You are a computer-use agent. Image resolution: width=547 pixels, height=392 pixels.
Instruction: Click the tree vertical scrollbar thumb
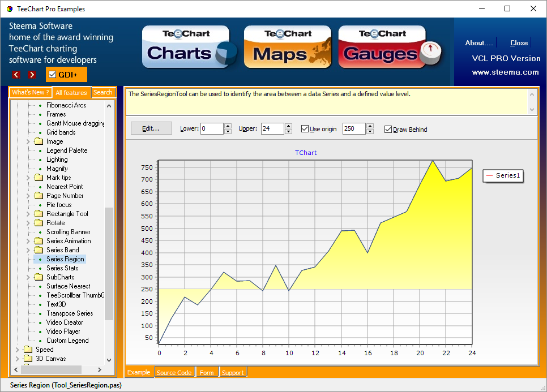[x=109, y=264]
